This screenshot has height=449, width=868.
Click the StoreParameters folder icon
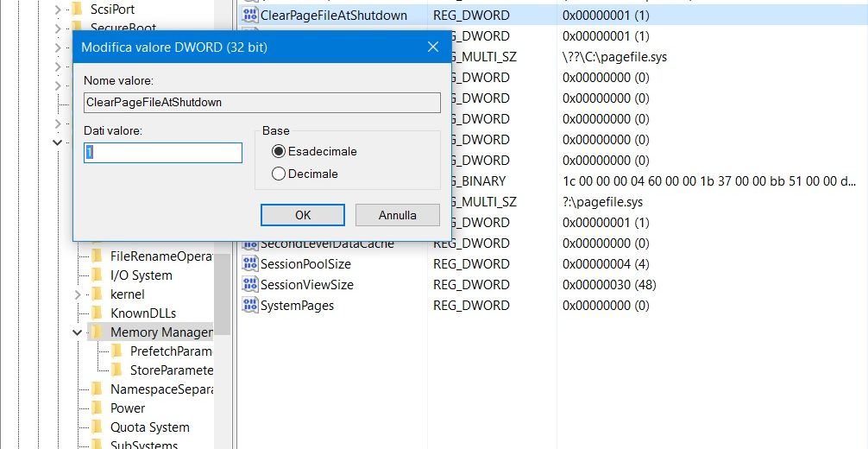point(116,370)
